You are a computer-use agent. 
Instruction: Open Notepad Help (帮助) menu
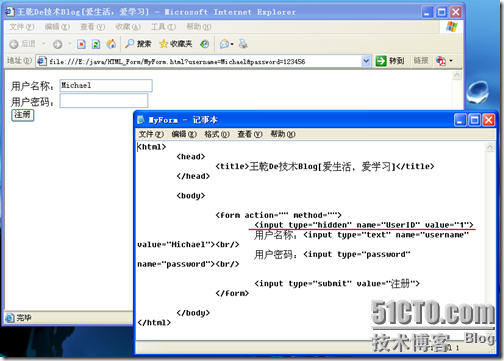283,134
